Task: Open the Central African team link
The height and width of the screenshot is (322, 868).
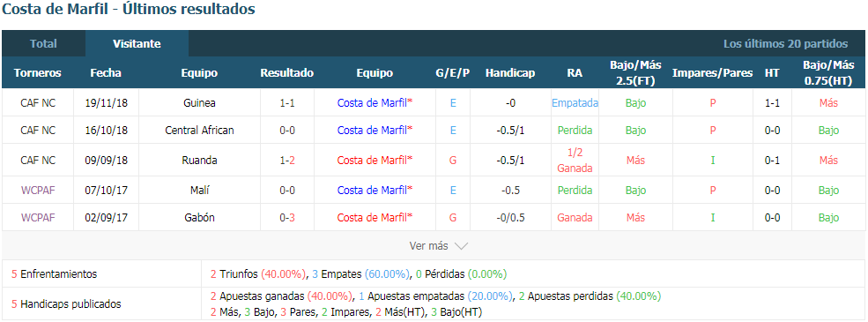Action: (x=199, y=131)
